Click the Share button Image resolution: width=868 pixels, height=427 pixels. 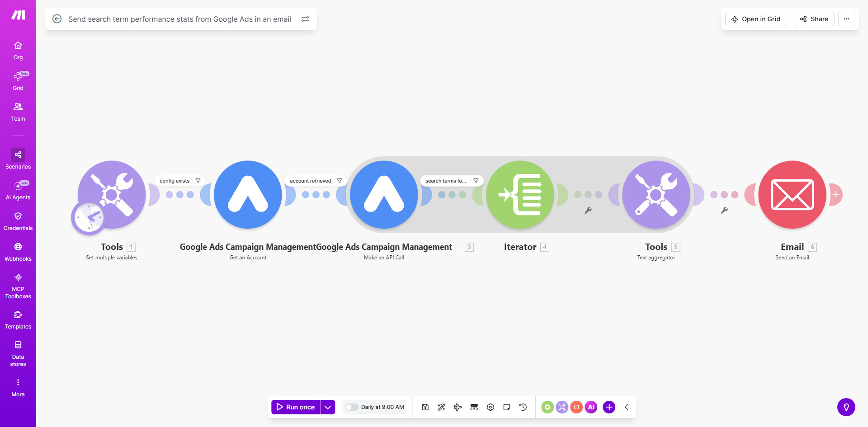click(x=814, y=19)
